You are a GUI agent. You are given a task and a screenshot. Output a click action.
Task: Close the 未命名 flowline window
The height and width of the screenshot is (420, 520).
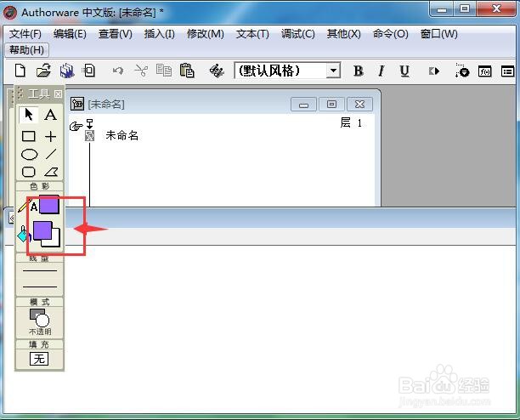[x=359, y=105]
